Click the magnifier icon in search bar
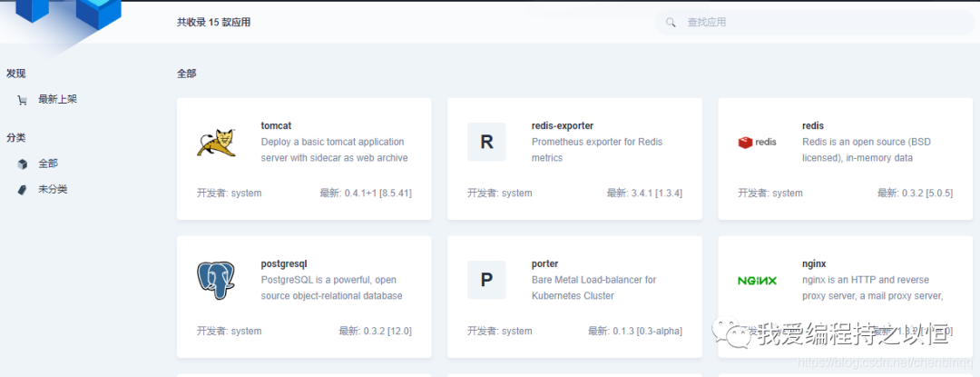 [671, 23]
